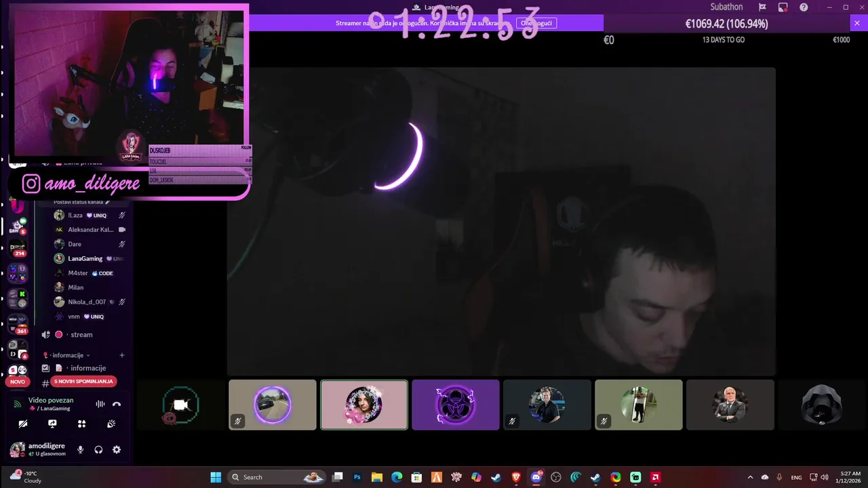Open weather widget showing -10°C Cloudy
The height and width of the screenshot is (488, 868).
27,477
